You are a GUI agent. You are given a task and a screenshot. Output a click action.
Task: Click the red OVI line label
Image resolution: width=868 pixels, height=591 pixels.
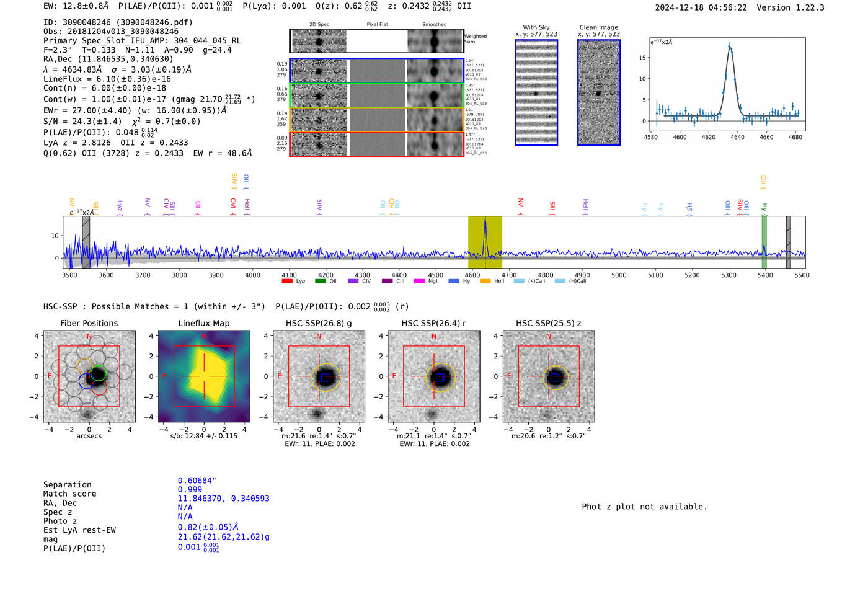233,207
